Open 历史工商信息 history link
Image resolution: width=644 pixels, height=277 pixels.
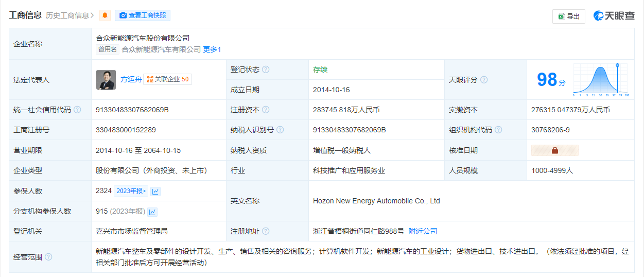pyautogui.click(x=69, y=15)
